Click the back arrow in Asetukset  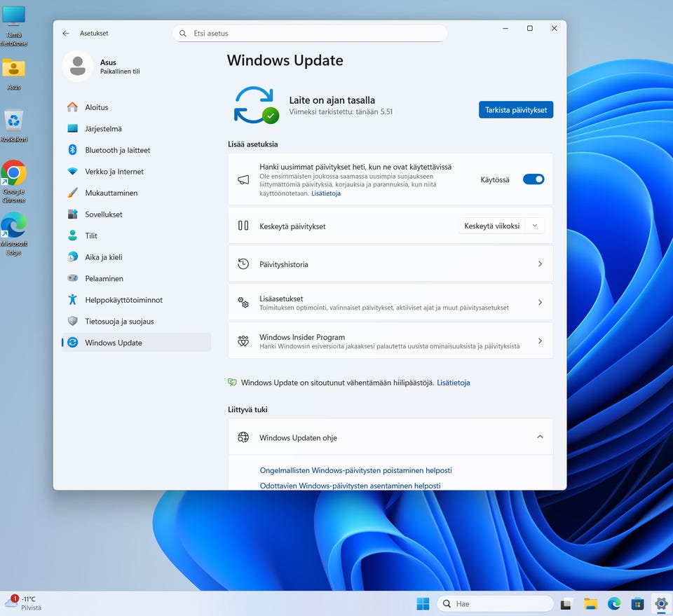point(66,34)
